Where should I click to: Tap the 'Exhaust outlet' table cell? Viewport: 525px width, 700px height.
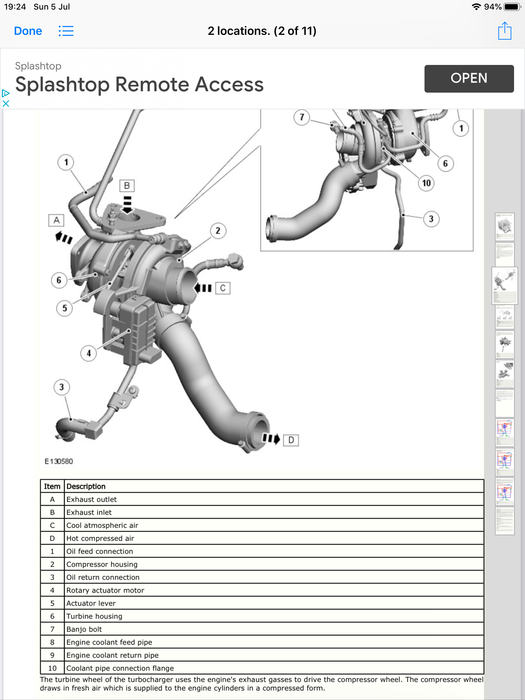point(274,499)
